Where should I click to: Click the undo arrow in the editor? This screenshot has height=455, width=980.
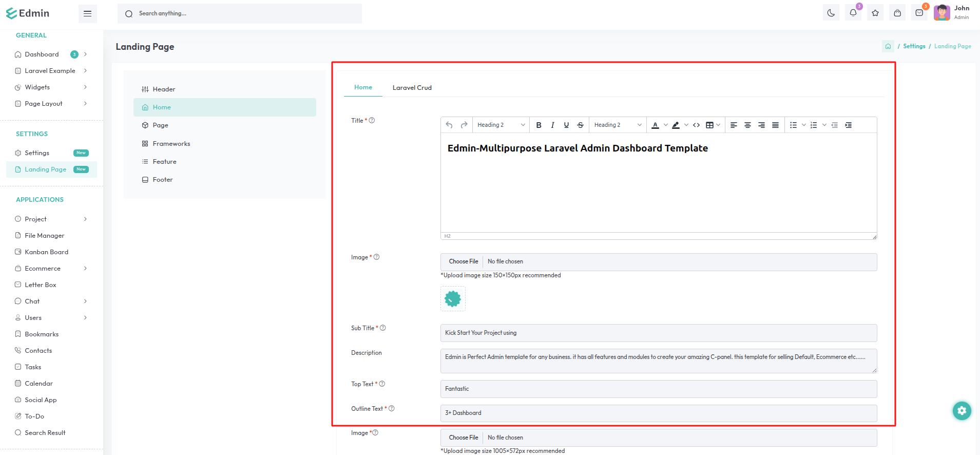(449, 125)
